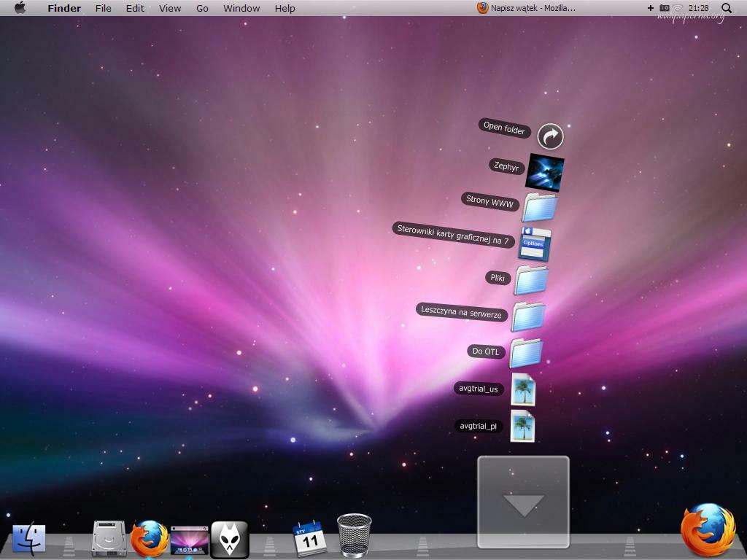Open the Leszczyna na serwerze folder

point(528,316)
